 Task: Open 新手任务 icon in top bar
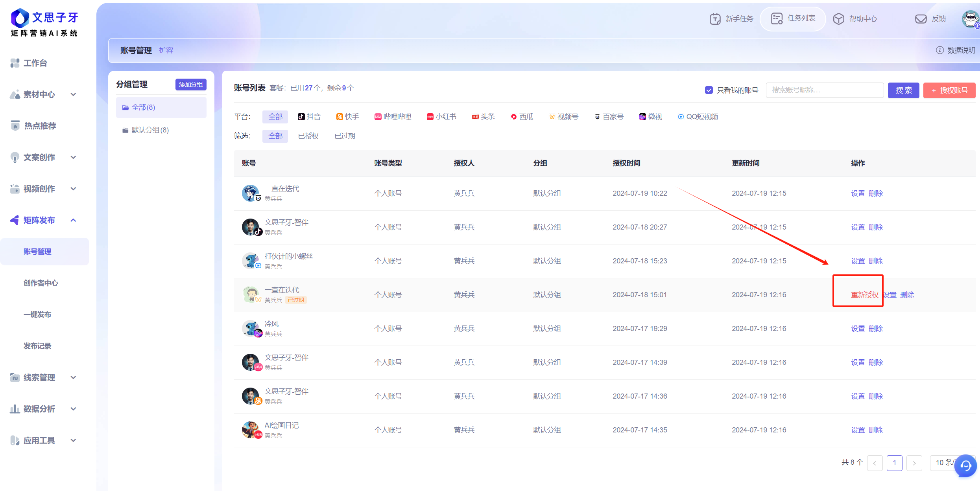pyautogui.click(x=715, y=18)
